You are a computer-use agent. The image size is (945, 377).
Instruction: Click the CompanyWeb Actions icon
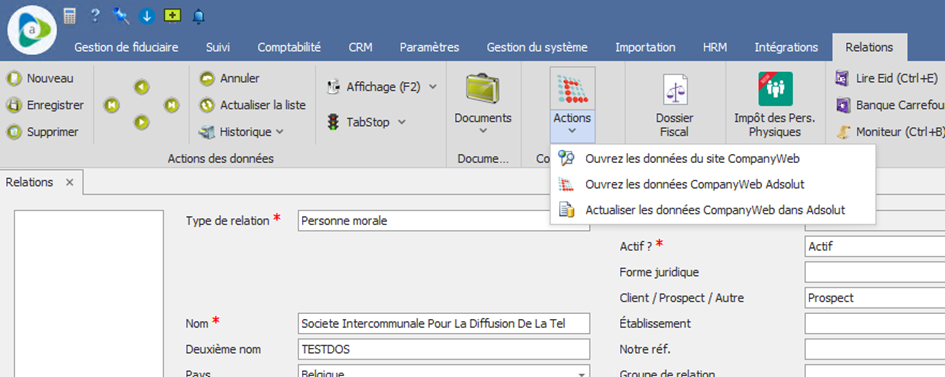(573, 89)
